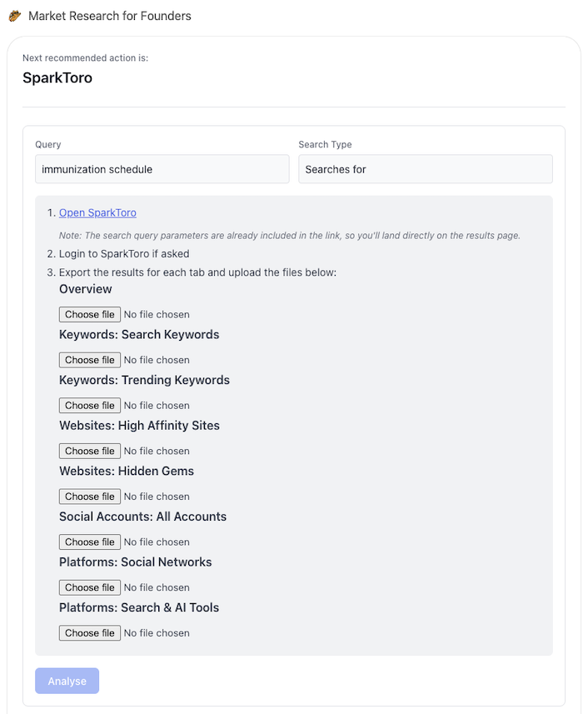Click the Login to SparkToro if asked step

124,254
